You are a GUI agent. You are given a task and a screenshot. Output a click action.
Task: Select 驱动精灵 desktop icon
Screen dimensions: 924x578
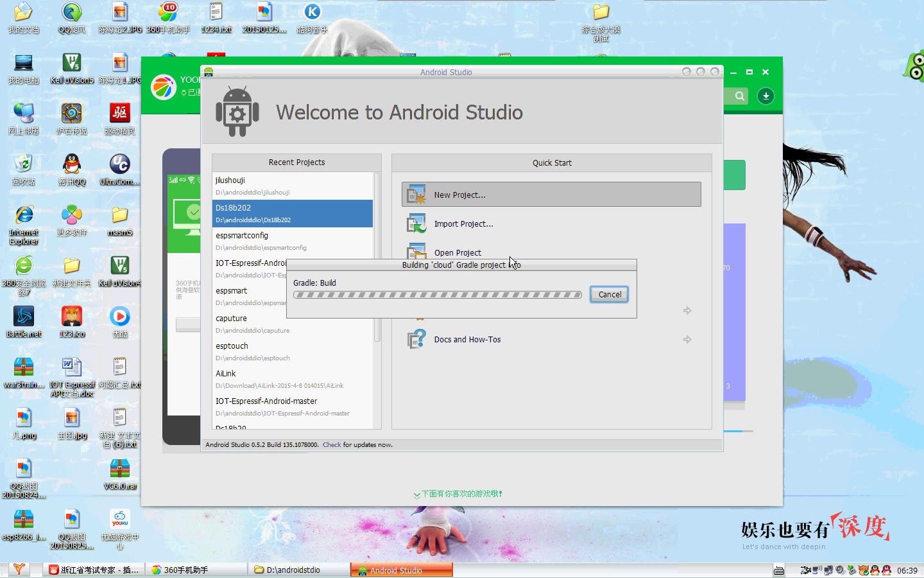click(120, 119)
